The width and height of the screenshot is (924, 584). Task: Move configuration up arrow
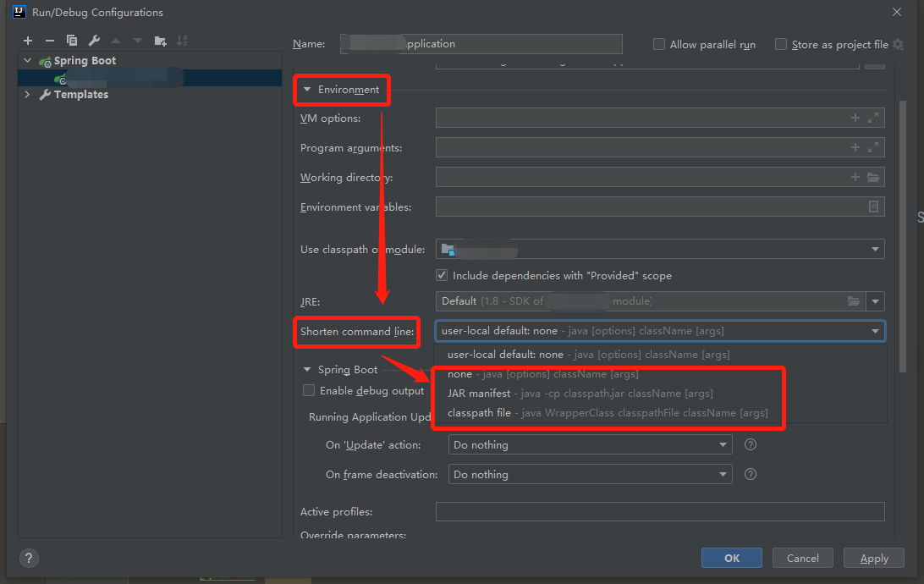(x=116, y=41)
